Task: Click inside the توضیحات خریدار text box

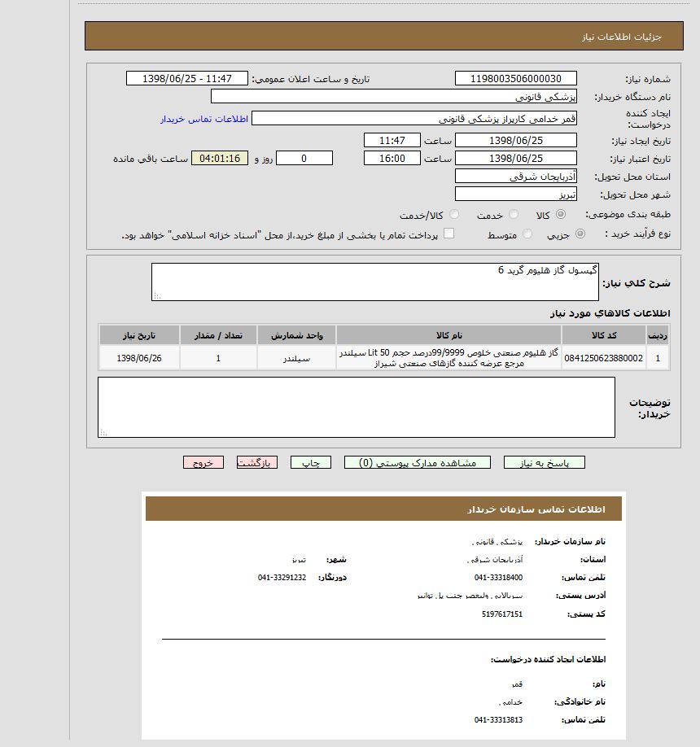Action: 357,407
